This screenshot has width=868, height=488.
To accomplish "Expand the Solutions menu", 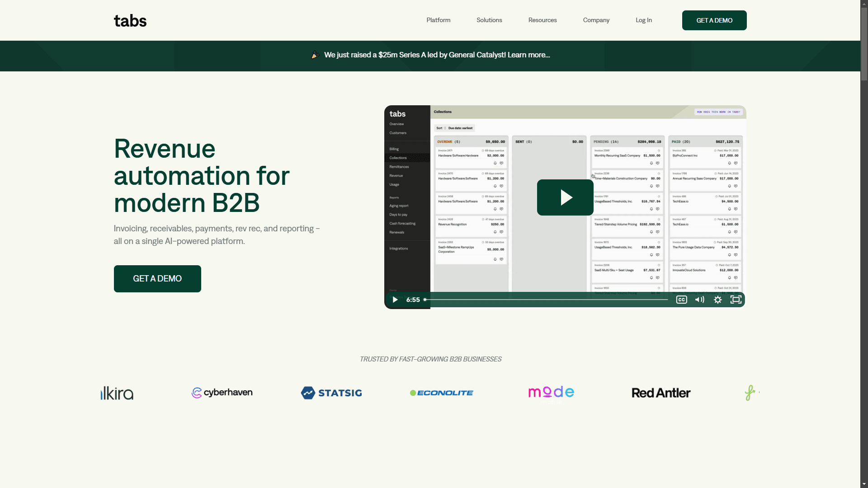I will coord(489,20).
